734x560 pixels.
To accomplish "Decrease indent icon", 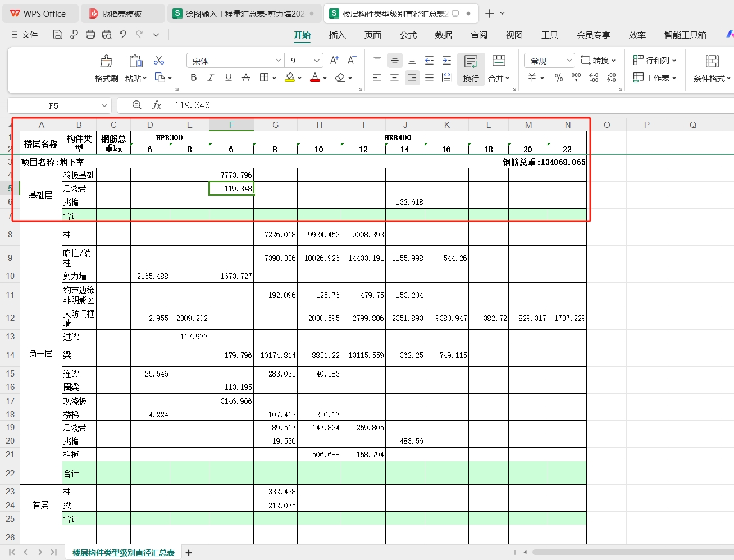I will 430,60.
